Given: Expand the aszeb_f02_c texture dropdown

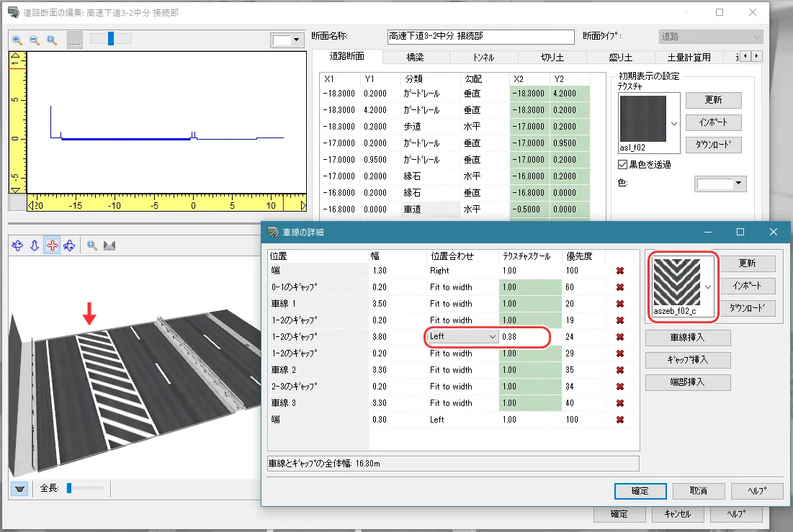Looking at the screenshot, I should (708, 287).
